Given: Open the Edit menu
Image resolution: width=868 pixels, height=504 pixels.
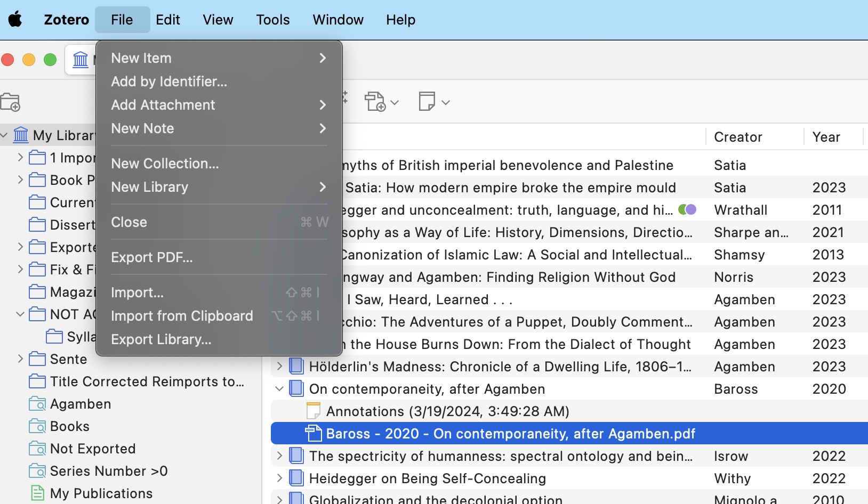Looking at the screenshot, I should 168,20.
